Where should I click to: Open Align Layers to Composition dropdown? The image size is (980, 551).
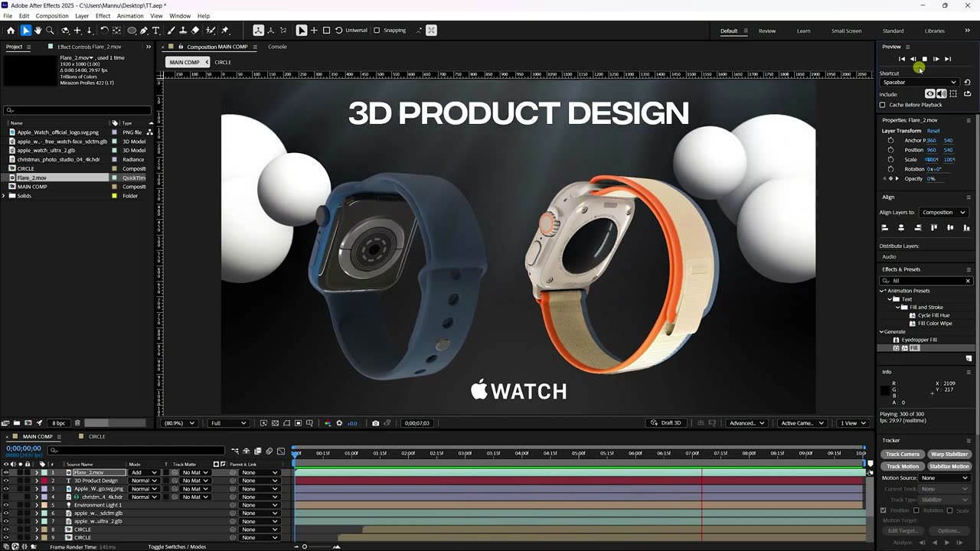pyautogui.click(x=944, y=212)
